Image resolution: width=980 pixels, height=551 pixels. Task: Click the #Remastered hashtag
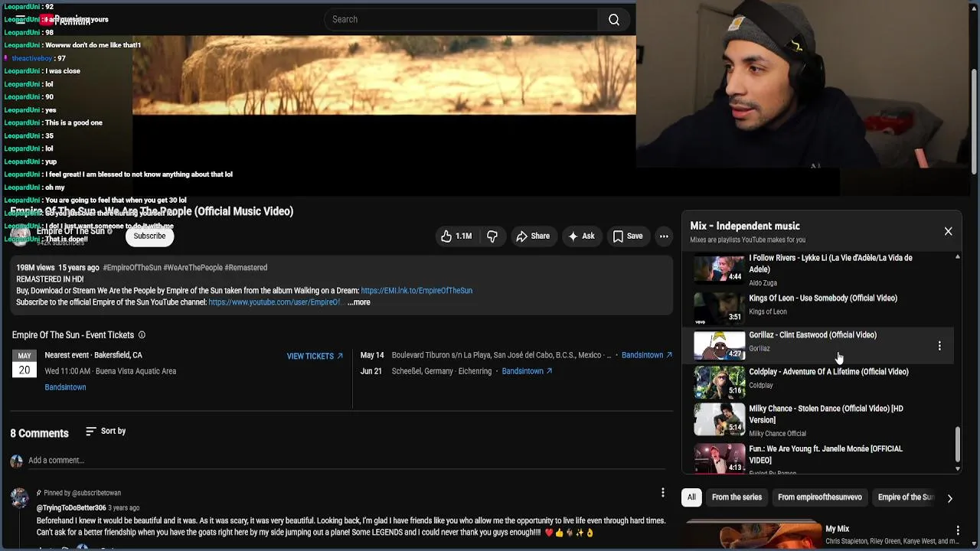click(246, 268)
